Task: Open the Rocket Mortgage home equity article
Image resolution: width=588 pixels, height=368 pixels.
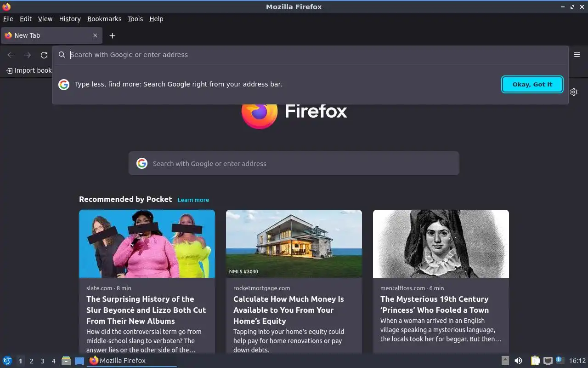Action: (x=288, y=310)
